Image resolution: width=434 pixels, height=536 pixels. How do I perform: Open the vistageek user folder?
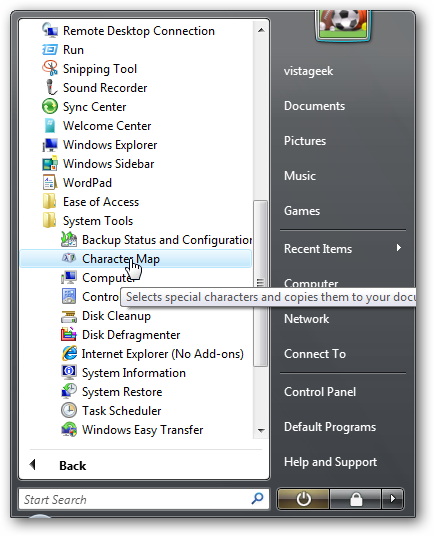[308, 71]
